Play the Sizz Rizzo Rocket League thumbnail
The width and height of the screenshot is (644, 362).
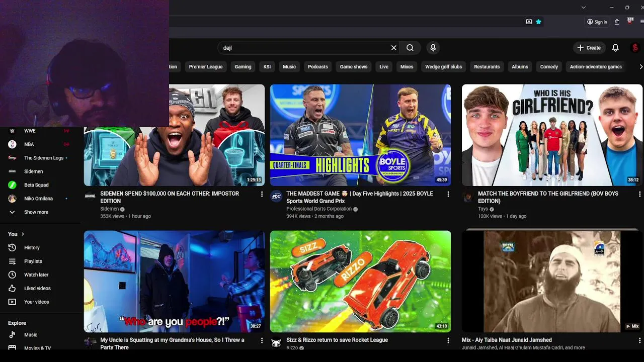[360, 282]
